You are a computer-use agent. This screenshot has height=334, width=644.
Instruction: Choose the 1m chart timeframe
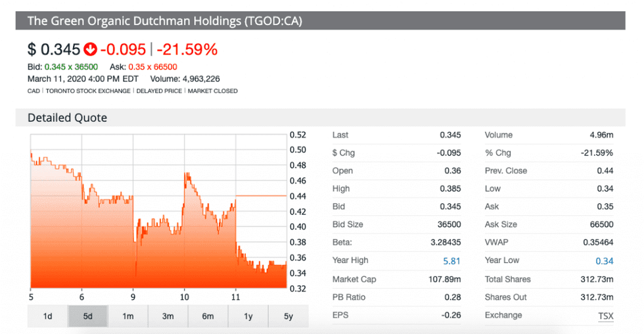coord(127,316)
